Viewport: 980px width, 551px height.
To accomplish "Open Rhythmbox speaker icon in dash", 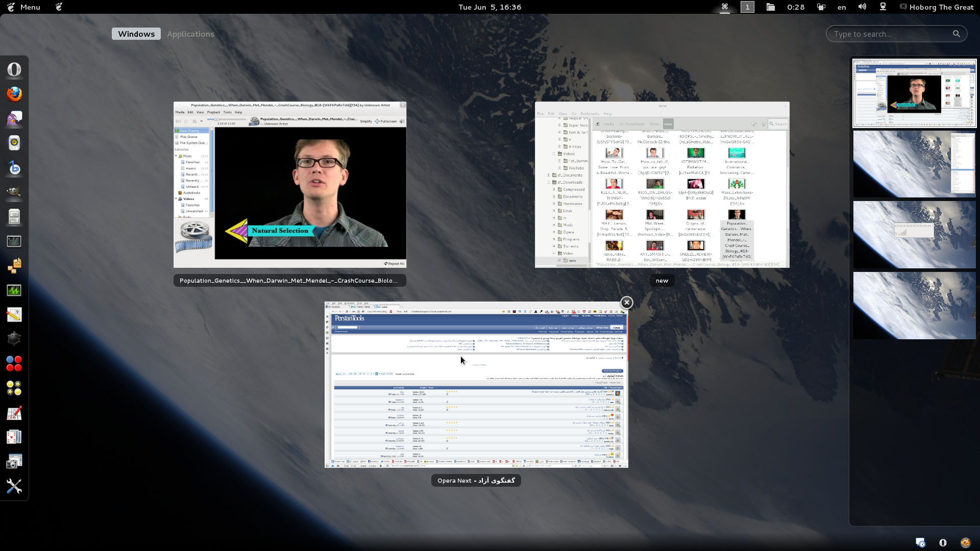I will pos(14,143).
